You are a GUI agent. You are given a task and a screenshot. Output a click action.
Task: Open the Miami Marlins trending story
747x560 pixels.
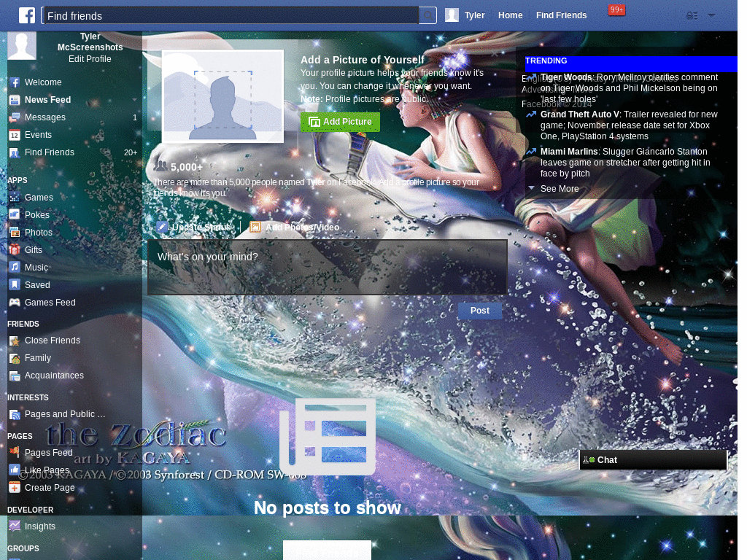[625, 163]
